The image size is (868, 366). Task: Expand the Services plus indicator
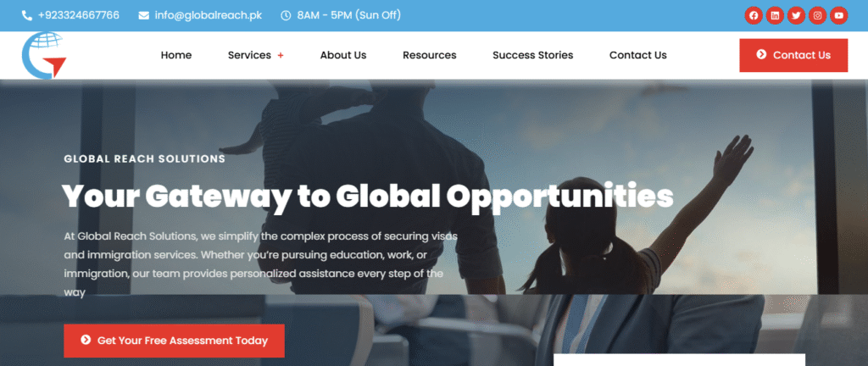pyautogui.click(x=281, y=55)
